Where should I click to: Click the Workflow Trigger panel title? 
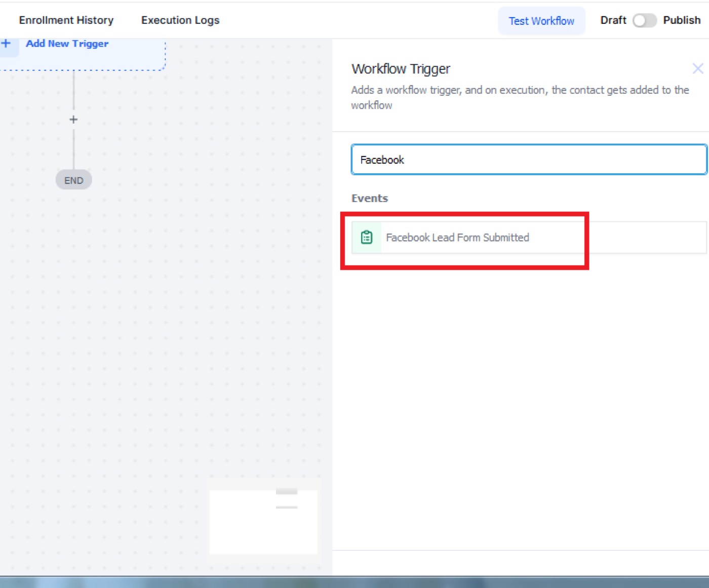401,69
